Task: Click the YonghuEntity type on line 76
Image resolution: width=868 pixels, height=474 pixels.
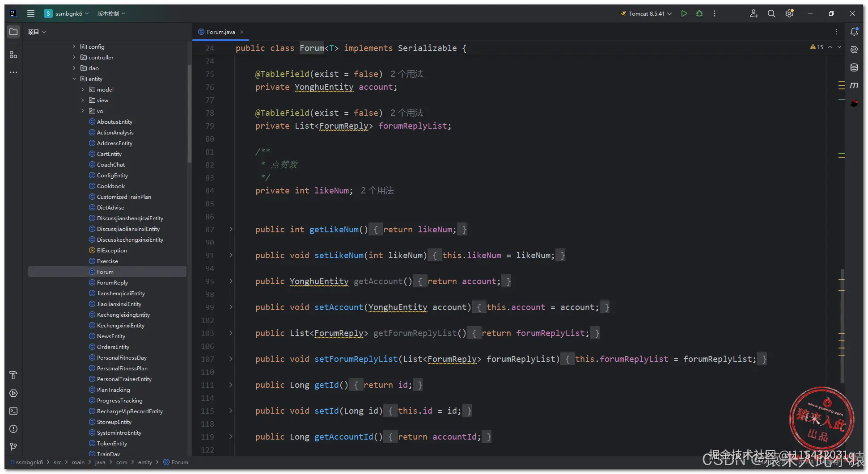Action: pyautogui.click(x=324, y=87)
